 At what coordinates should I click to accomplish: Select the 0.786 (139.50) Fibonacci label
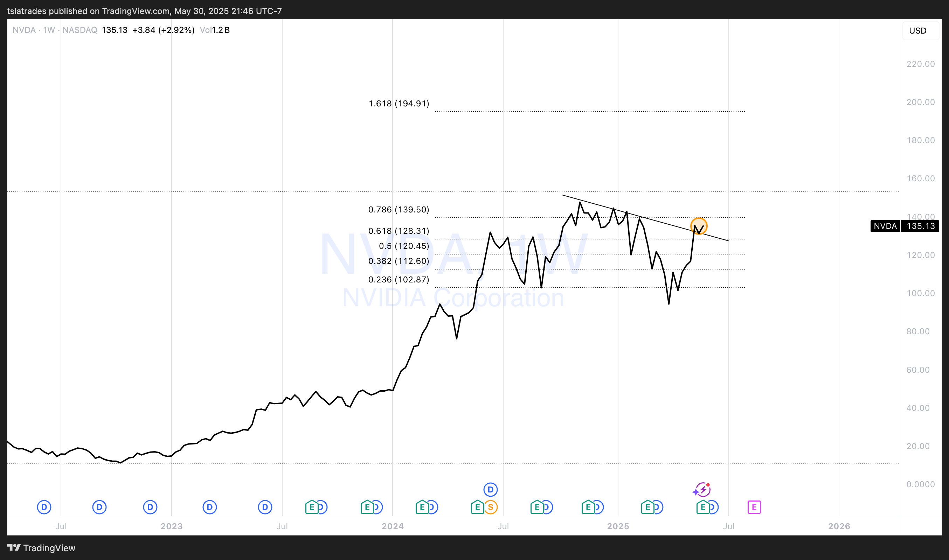click(399, 209)
